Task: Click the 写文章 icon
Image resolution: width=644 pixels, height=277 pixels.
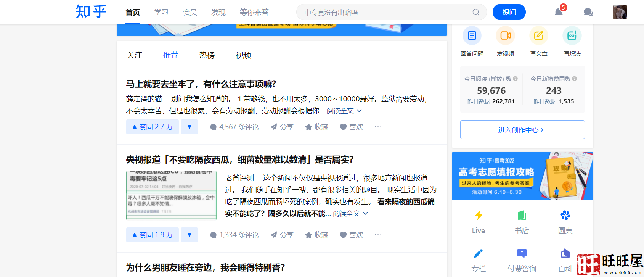Action: (539, 36)
